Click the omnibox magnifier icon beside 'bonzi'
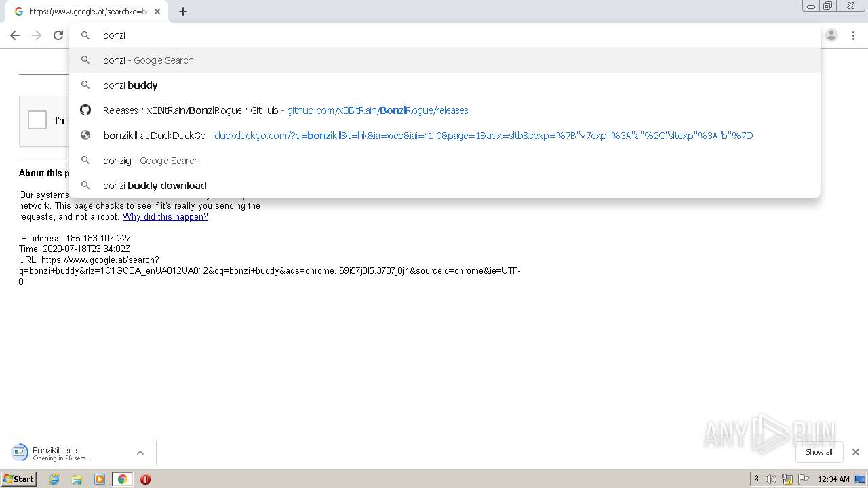This screenshot has width=868, height=488. click(x=85, y=35)
